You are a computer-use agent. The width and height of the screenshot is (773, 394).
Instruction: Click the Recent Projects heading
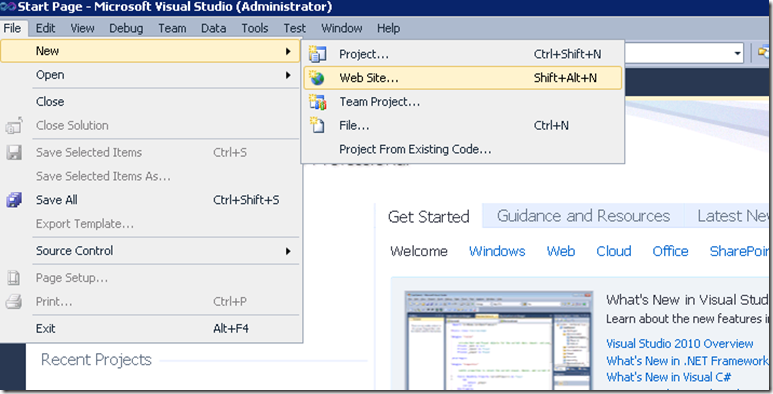[x=96, y=359]
